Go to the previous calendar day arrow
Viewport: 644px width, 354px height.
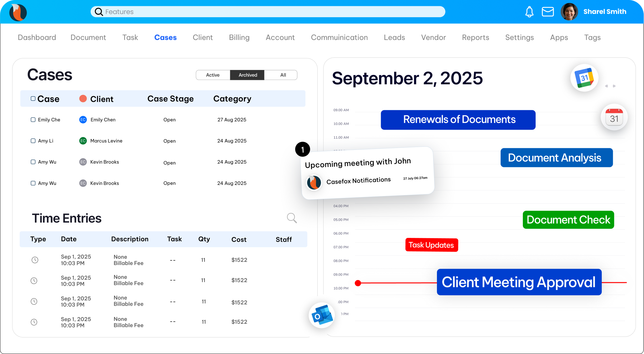point(606,86)
